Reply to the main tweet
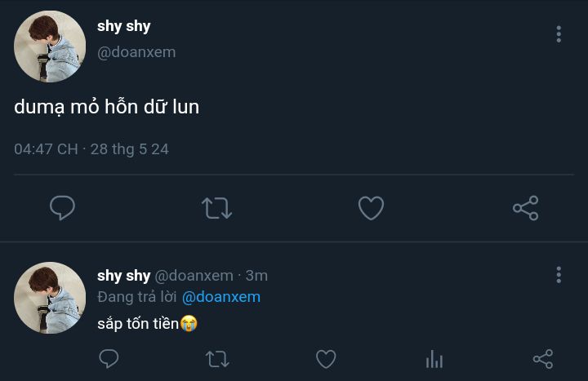 pyautogui.click(x=62, y=208)
